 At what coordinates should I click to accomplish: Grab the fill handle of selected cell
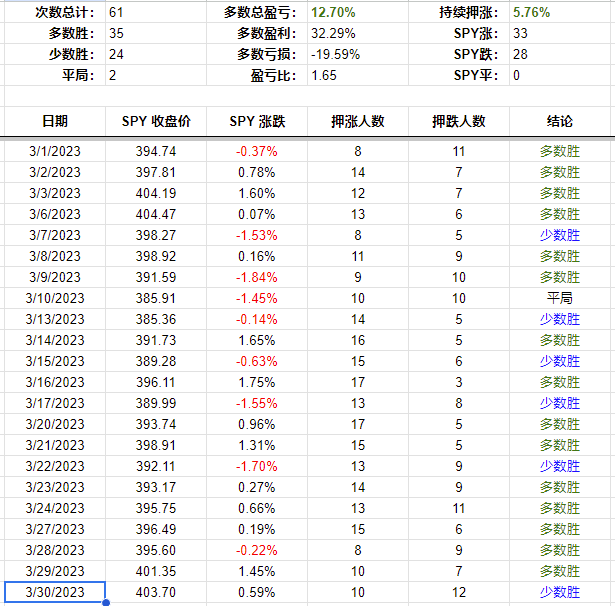(106, 602)
